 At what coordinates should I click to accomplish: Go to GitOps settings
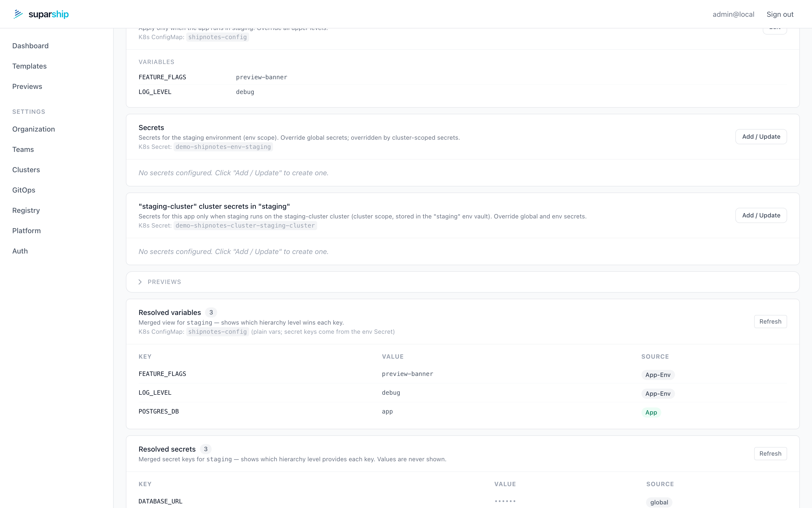click(x=24, y=190)
